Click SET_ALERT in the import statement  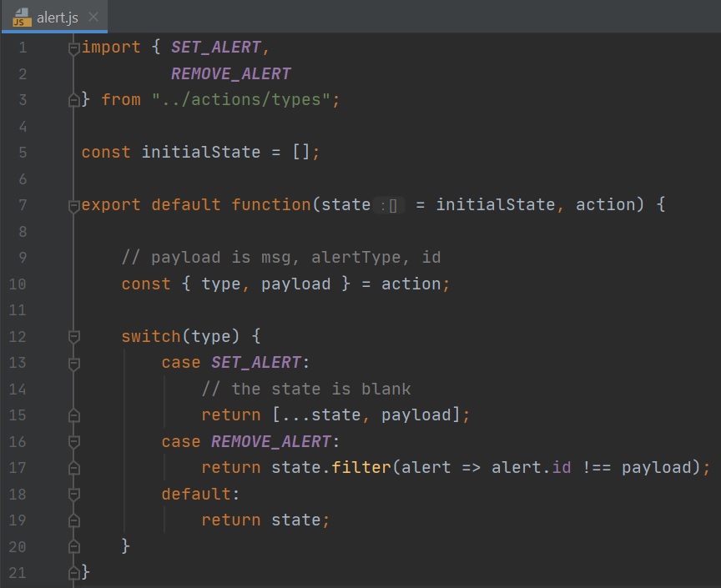pyautogui.click(x=215, y=48)
